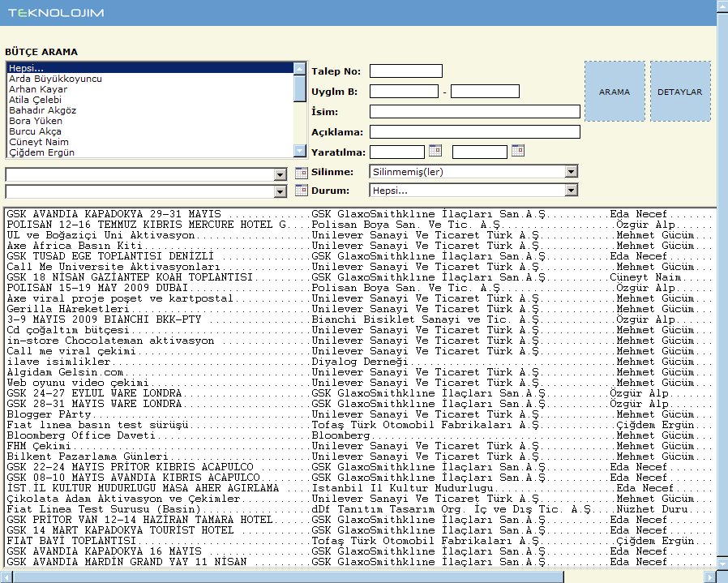
Task: Select Çiğdem Ergün in the name list
Action: [x=151, y=152]
